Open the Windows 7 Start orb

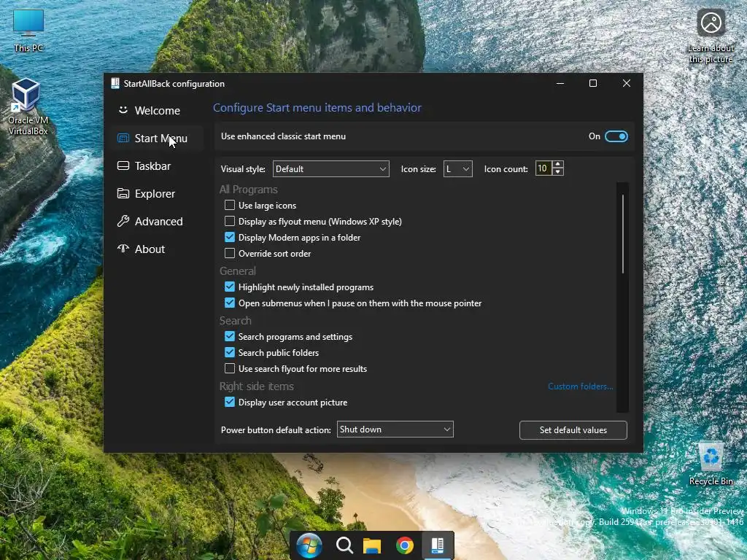[309, 545]
